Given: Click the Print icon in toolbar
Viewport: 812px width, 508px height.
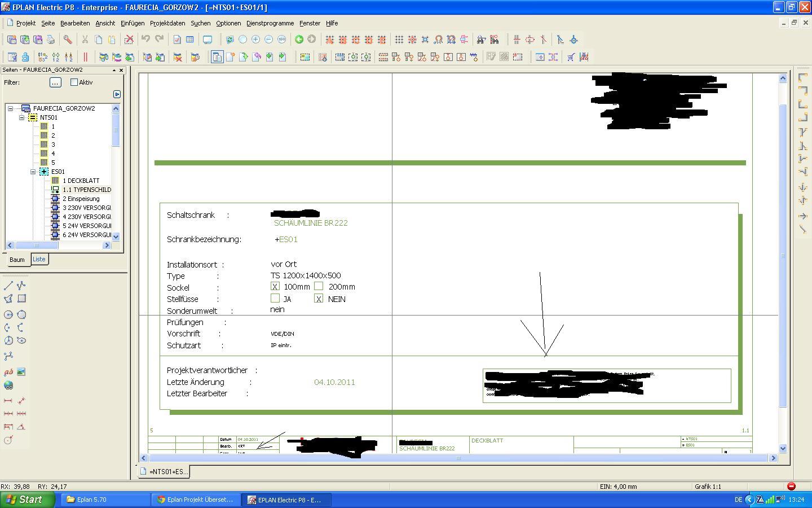Looking at the screenshot, I should 51,40.
